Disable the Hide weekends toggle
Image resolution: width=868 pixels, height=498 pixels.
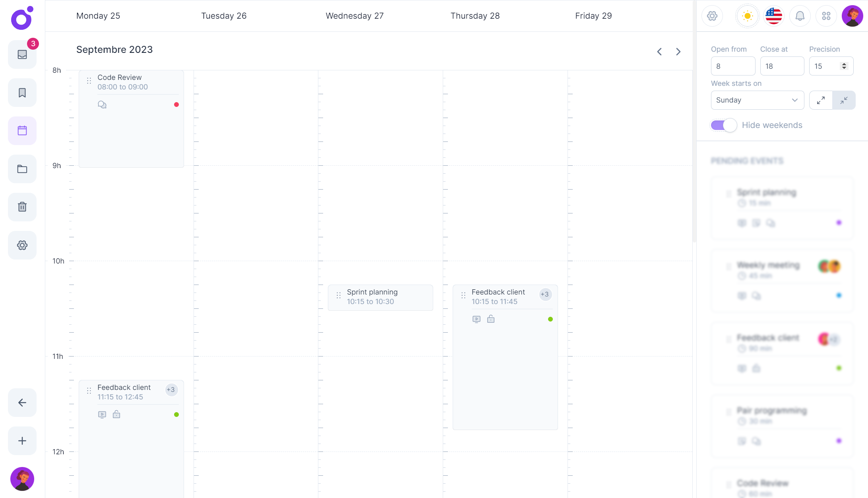tap(723, 125)
